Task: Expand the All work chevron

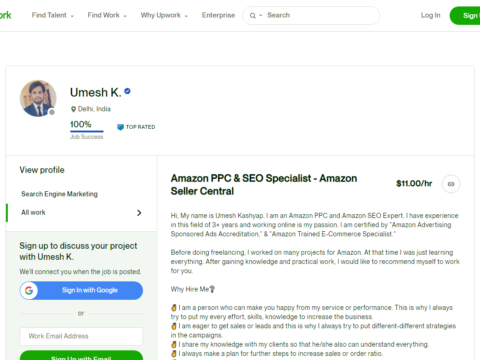Action: 139,213
